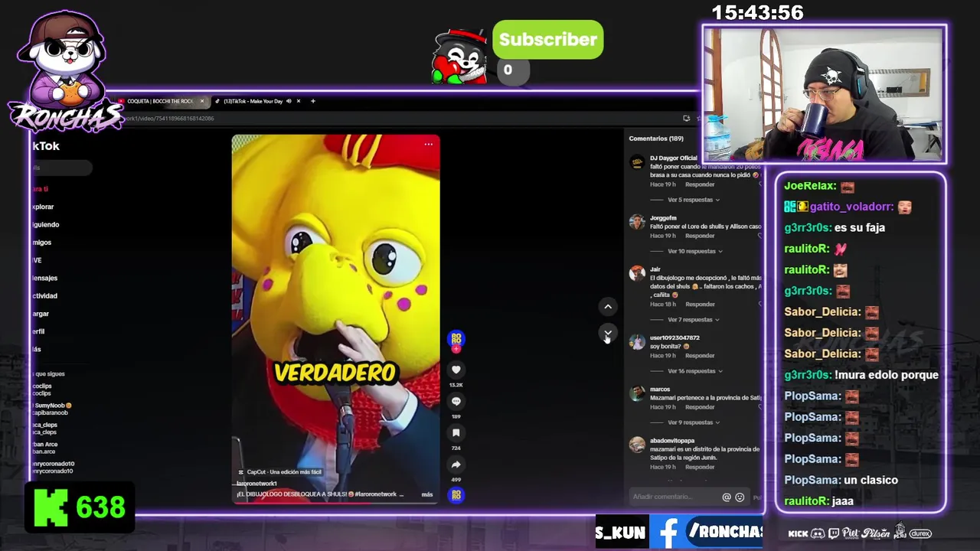The width and height of the screenshot is (980, 551).
Task: Click Jair's profile avatar
Action: [x=637, y=273]
